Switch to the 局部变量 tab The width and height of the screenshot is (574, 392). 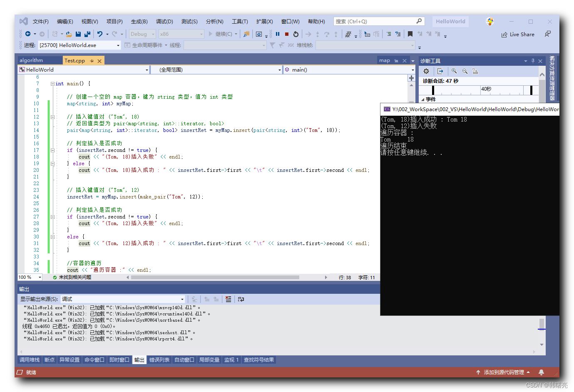pos(209,360)
